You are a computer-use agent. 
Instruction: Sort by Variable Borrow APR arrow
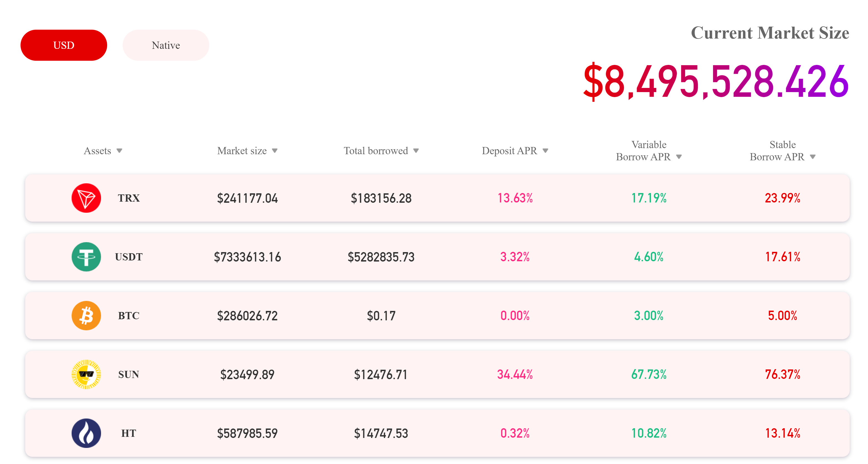[x=679, y=157]
